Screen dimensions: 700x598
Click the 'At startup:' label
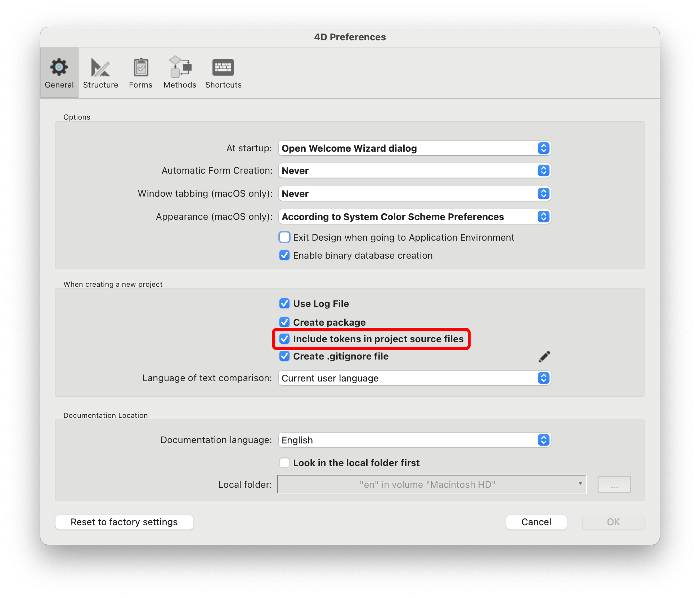(x=249, y=148)
